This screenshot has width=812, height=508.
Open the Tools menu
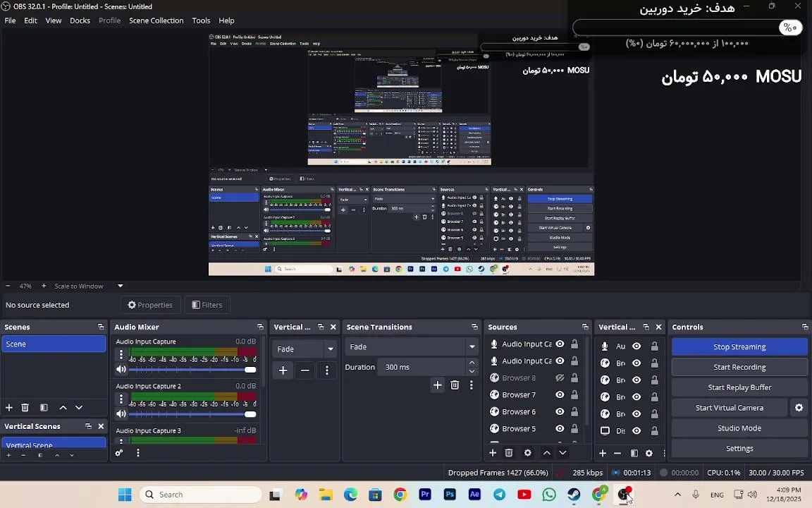(x=201, y=20)
